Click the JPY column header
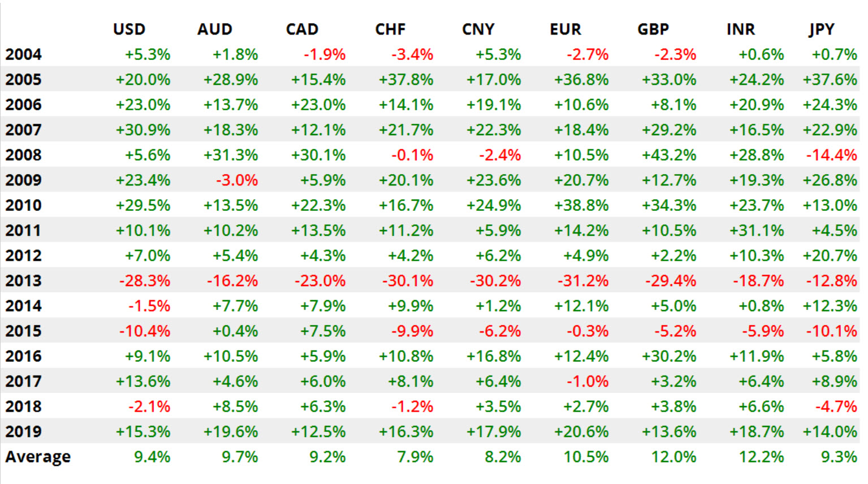 pyautogui.click(x=821, y=29)
